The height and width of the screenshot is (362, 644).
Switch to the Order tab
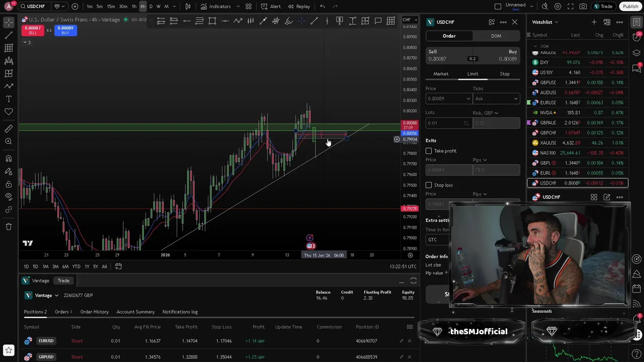tap(449, 36)
